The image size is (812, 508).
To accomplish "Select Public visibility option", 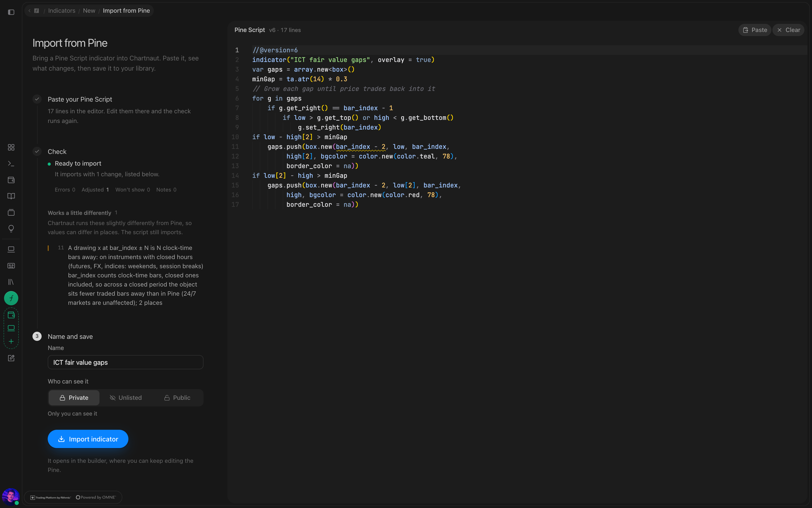I will [177, 398].
